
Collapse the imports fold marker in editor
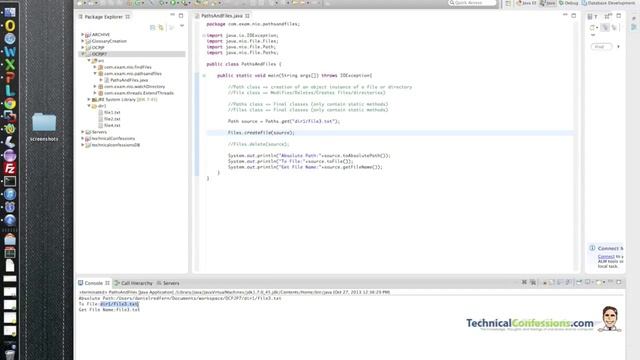[204, 36]
